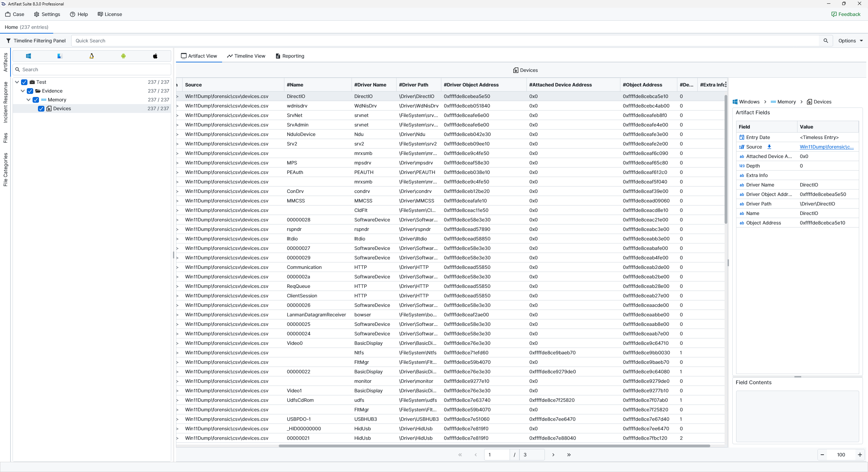Select the Android platform icon
The image size is (868, 472).
tap(123, 56)
